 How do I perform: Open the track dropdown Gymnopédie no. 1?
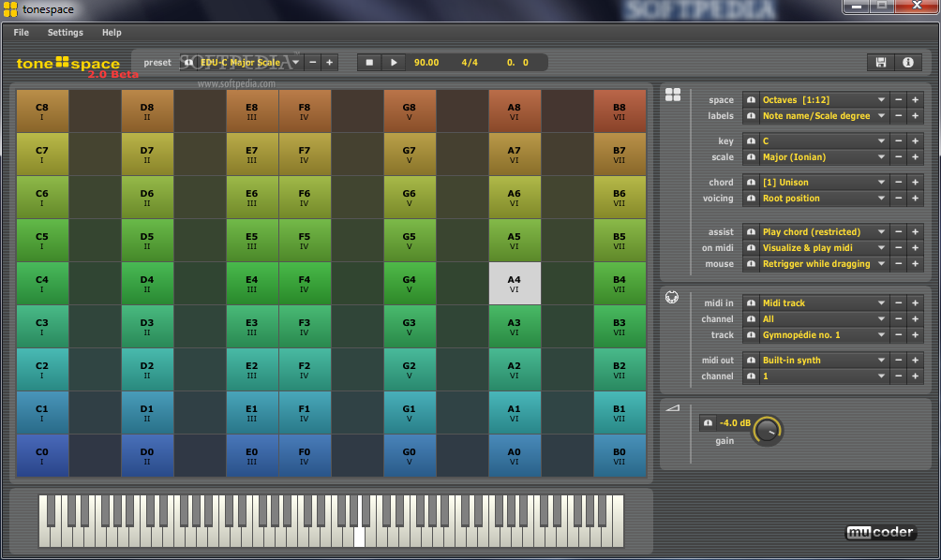(x=823, y=335)
